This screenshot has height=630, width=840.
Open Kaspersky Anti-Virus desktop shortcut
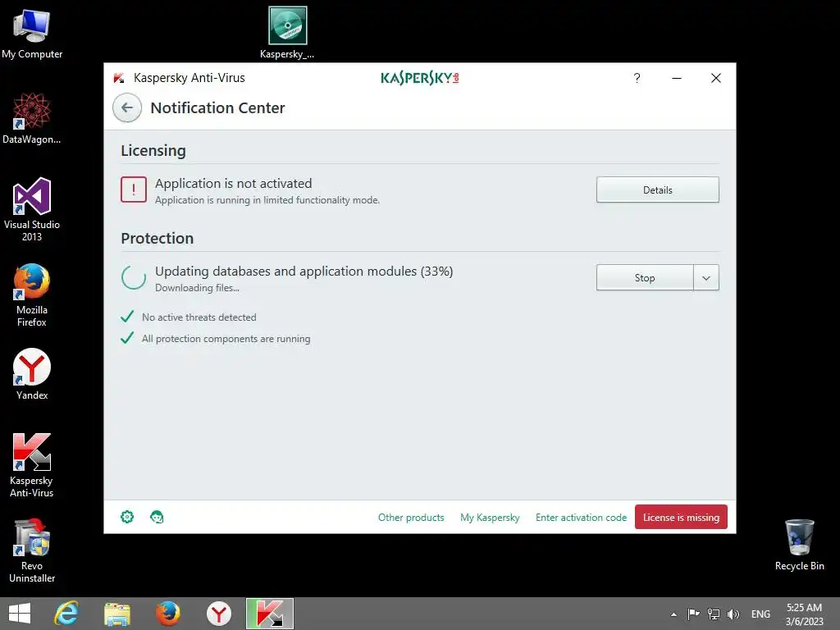[32, 465]
